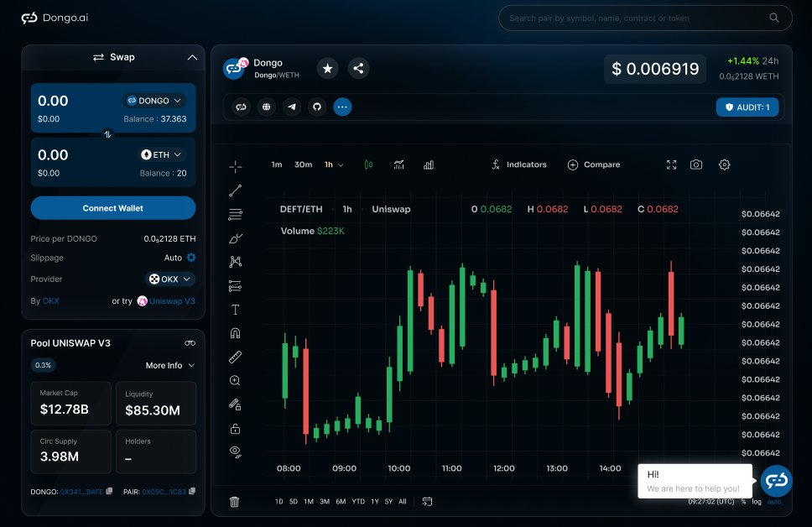Switch to the candlestick chart type
This screenshot has height=527, width=812.
click(x=368, y=164)
